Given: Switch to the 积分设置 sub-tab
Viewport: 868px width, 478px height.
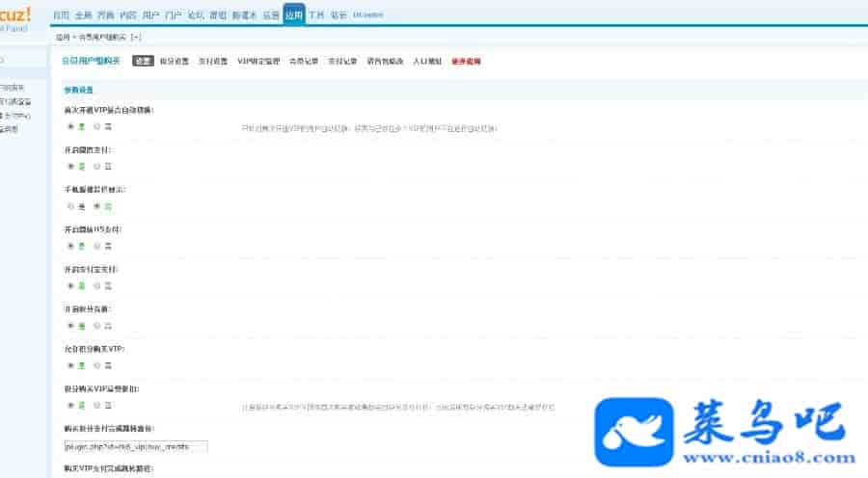Looking at the screenshot, I should (x=175, y=61).
